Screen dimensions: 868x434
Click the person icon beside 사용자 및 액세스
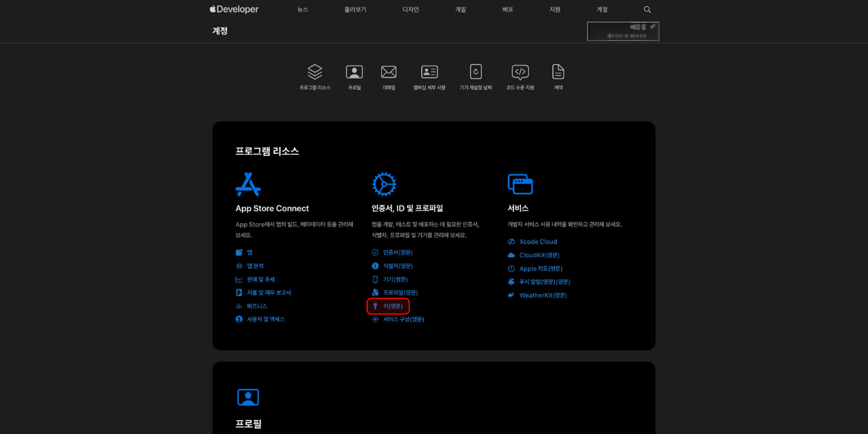239,319
